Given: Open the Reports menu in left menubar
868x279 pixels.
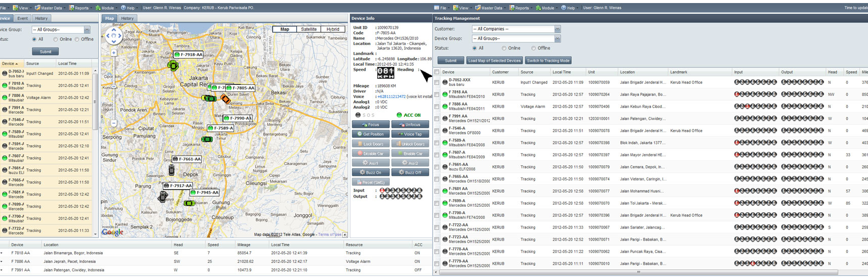Looking at the screenshot, I should coord(79,8).
